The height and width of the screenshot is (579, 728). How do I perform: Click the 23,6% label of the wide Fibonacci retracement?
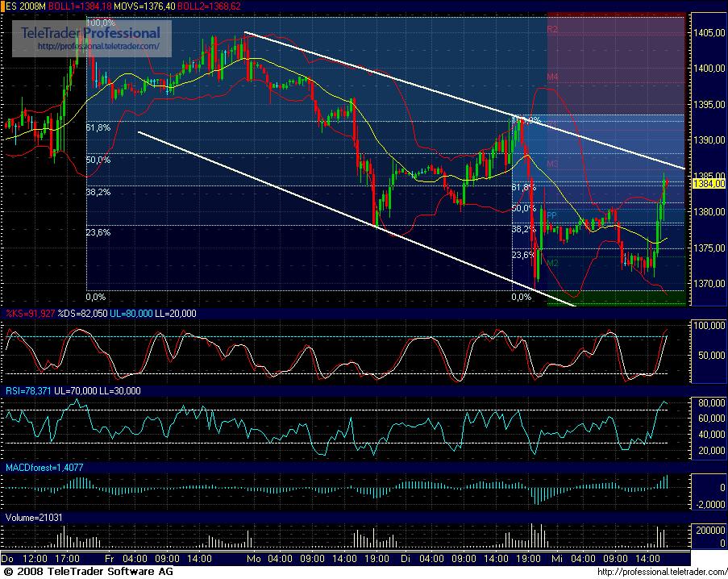[98, 232]
